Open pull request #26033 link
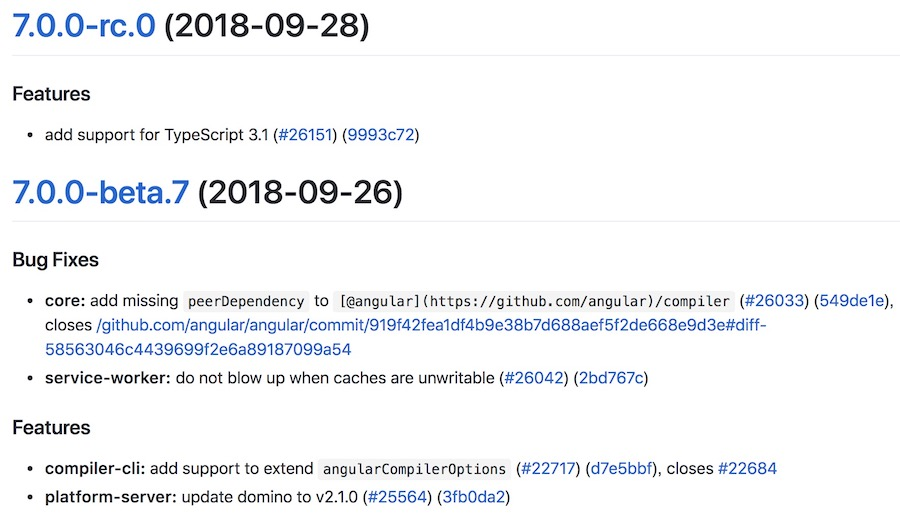Screen dimensions: 900x528 774,301
